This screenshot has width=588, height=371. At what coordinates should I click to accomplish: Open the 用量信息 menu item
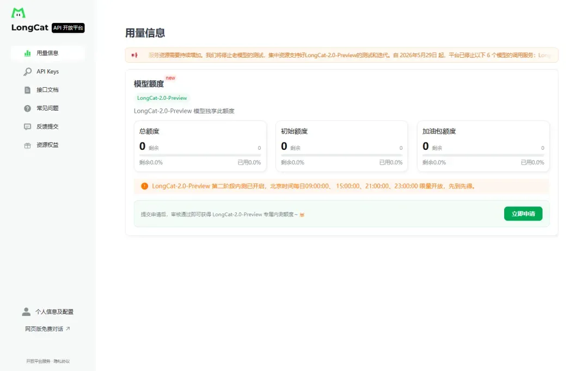click(x=47, y=53)
